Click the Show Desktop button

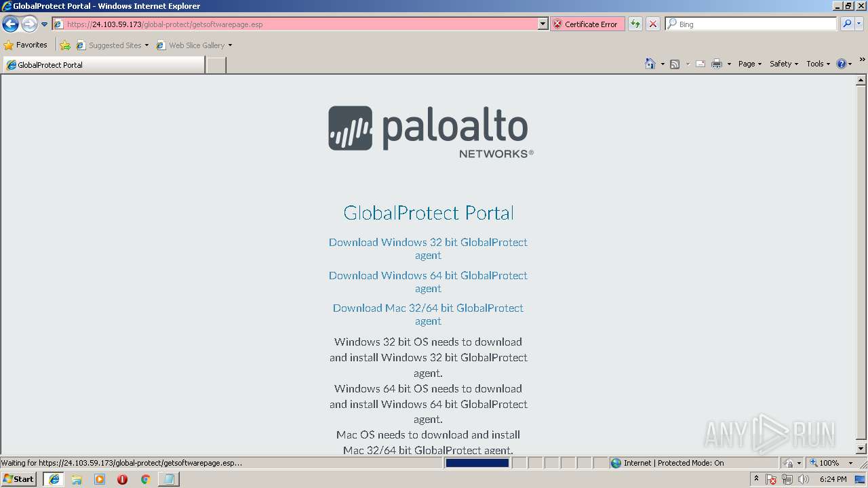pyautogui.click(x=861, y=479)
